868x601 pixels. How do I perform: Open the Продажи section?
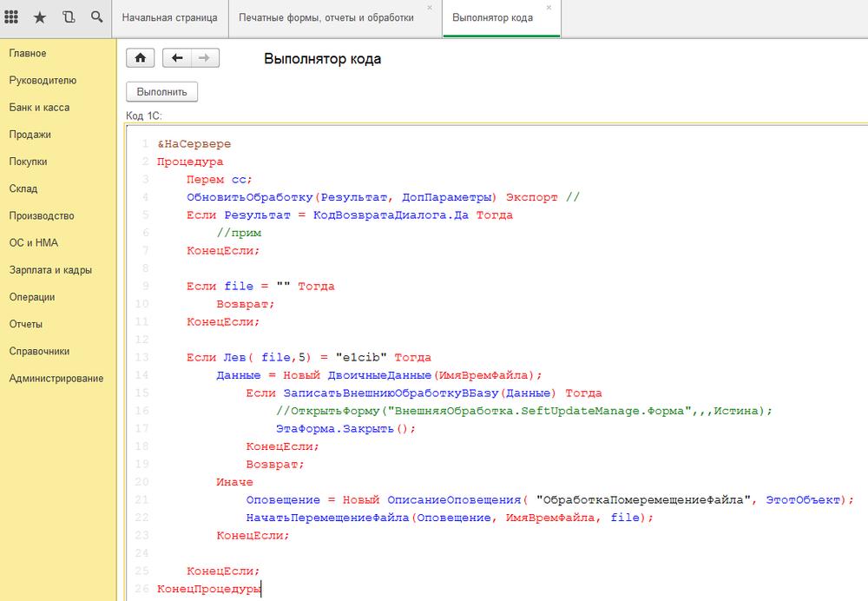click(x=30, y=135)
